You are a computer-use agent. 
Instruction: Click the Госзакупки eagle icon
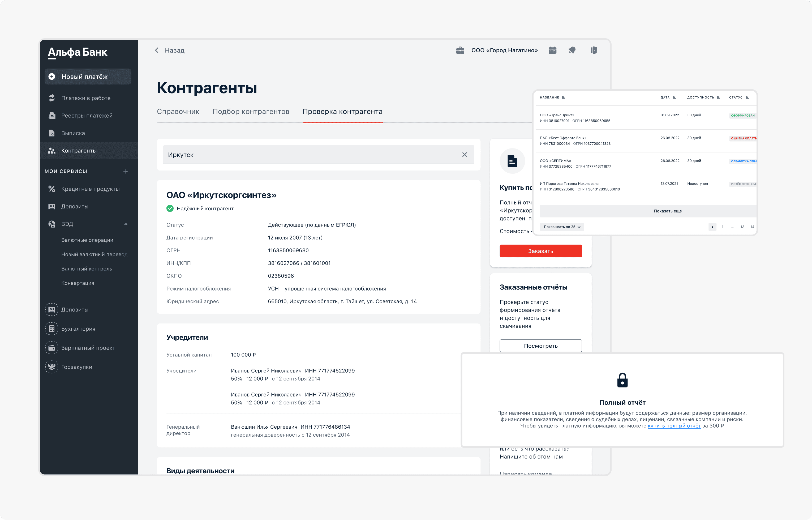52,367
